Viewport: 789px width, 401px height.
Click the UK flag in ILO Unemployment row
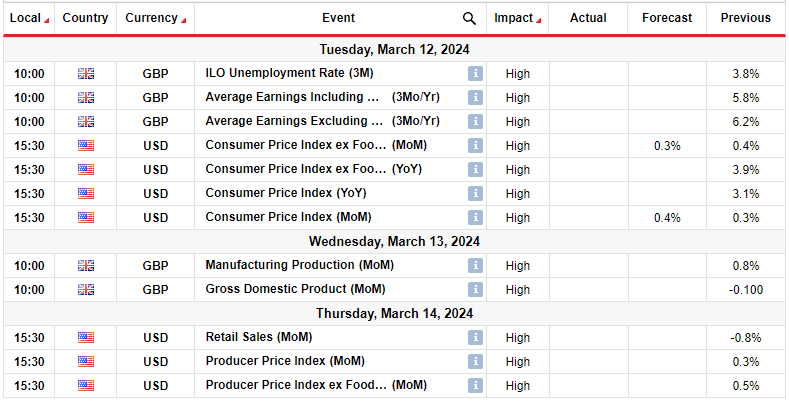(x=86, y=74)
